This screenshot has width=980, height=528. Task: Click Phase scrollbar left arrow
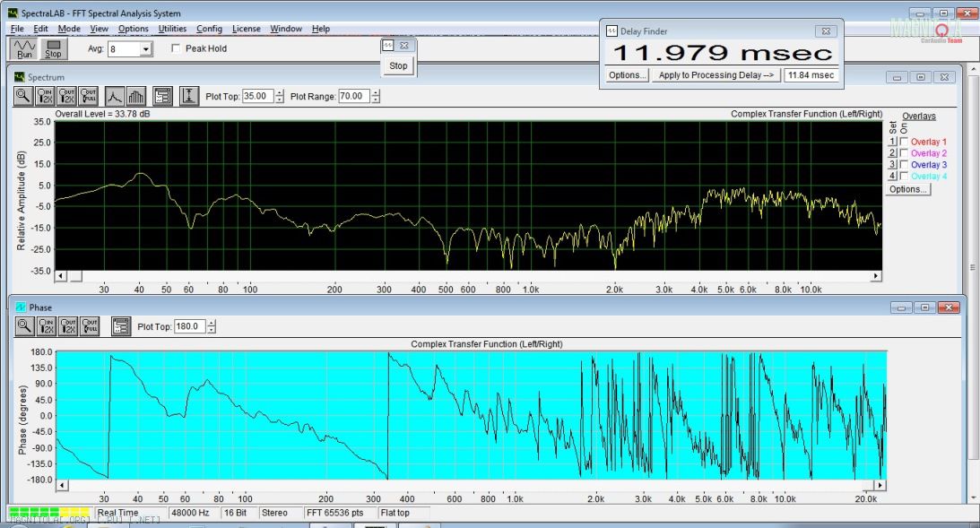[x=61, y=485]
